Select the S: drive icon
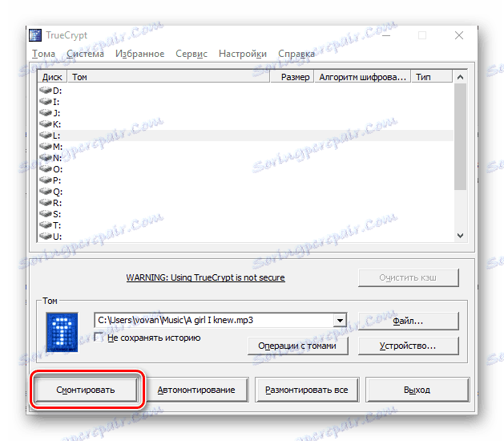Viewport: 504px width, 441px height. point(46,214)
